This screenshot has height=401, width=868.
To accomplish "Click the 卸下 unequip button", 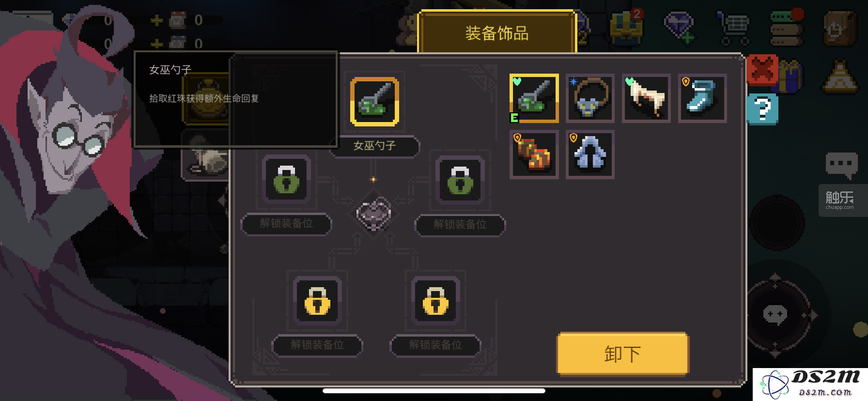I will click(622, 354).
